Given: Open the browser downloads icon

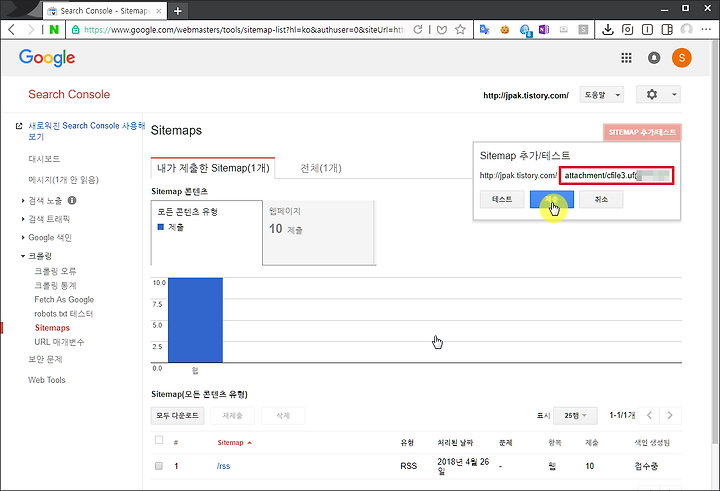Looking at the screenshot, I should (x=608, y=30).
